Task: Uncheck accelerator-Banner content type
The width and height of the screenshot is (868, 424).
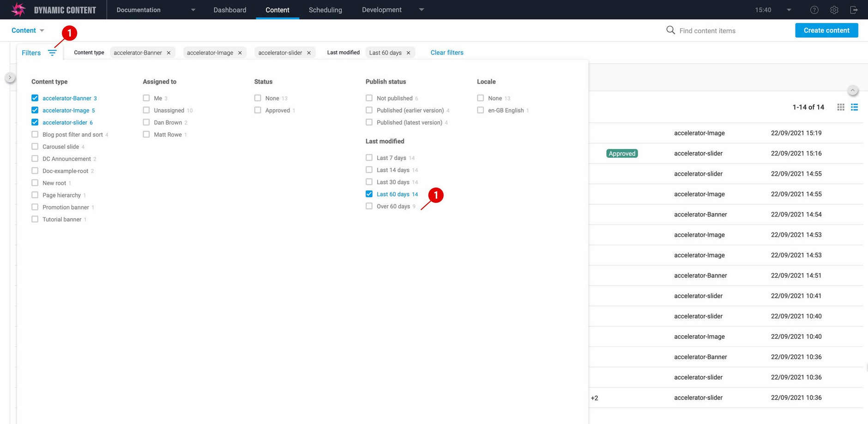Action: click(35, 98)
